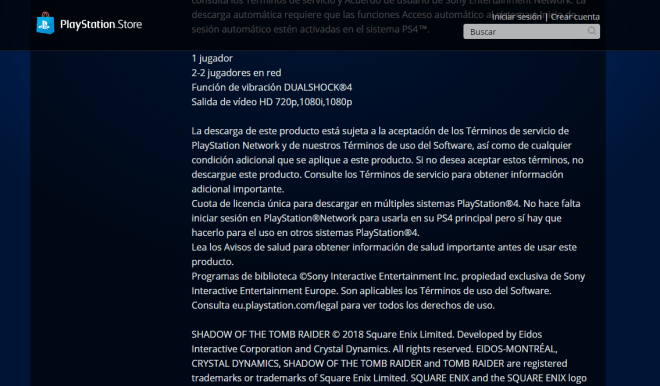Click the line starting 'CRYSTAL DYNAMICS, SHADOW OF'
This screenshot has height=386, width=660.
coord(379,363)
